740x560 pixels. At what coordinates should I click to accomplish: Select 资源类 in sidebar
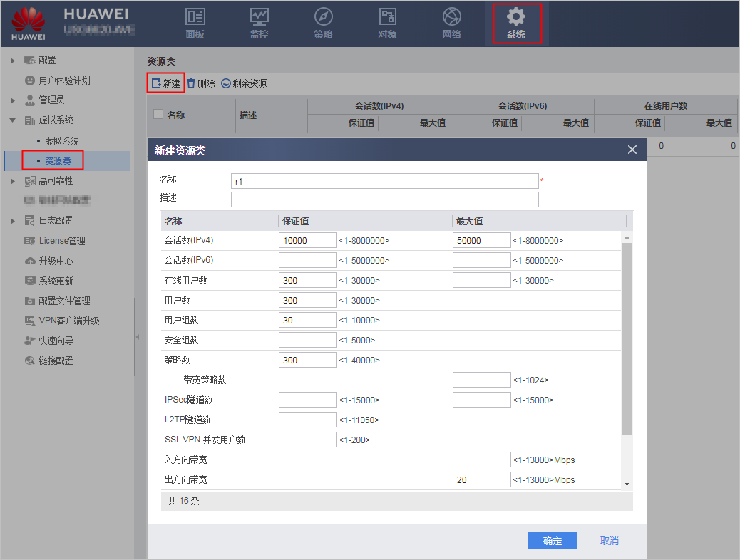pos(58,161)
